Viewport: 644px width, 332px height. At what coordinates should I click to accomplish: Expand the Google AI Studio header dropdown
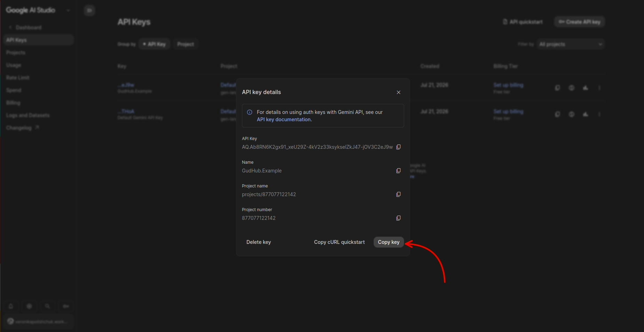[68, 10]
